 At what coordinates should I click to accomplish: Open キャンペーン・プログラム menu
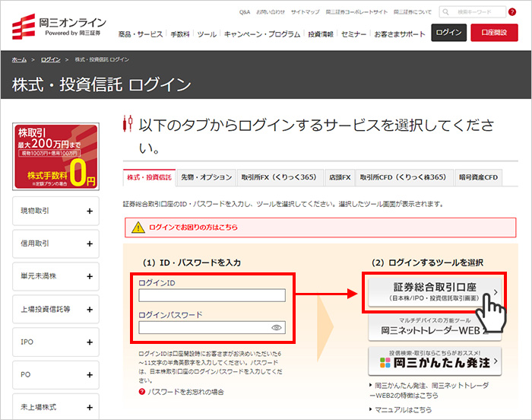tap(262, 34)
